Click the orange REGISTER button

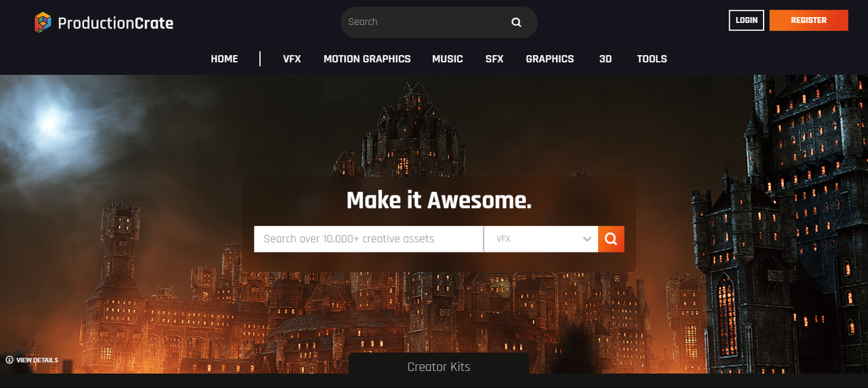click(809, 20)
